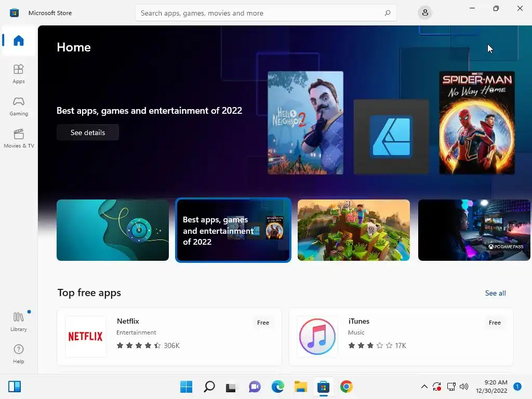
Task: Open the Affinity Designer tile in the hero banner
Action: pos(391,137)
